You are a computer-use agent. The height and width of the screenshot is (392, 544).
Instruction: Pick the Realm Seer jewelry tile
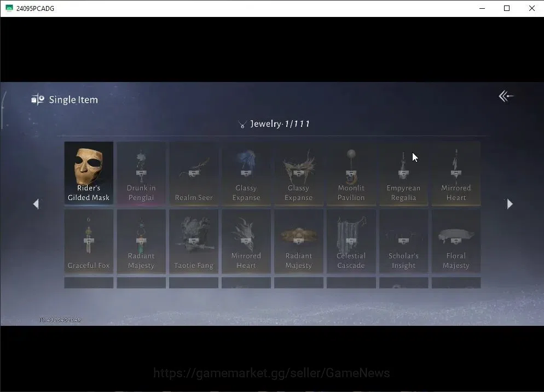(194, 173)
